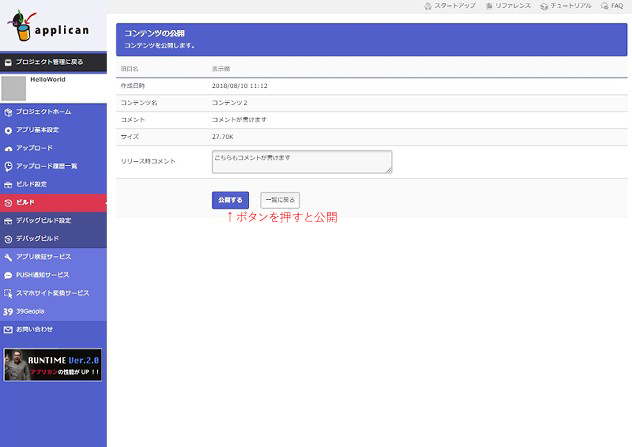Open プロジェクトホーム in sidebar
Screen dimensions: 632x447
[x=53, y=112]
